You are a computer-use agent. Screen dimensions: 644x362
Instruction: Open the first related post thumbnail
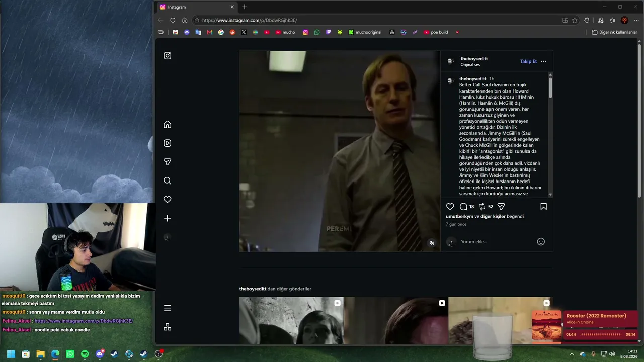[x=291, y=321]
